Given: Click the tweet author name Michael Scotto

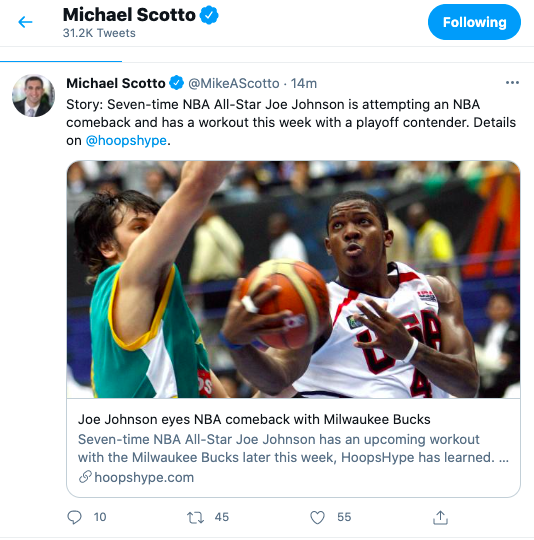Looking at the screenshot, I should point(116,83).
